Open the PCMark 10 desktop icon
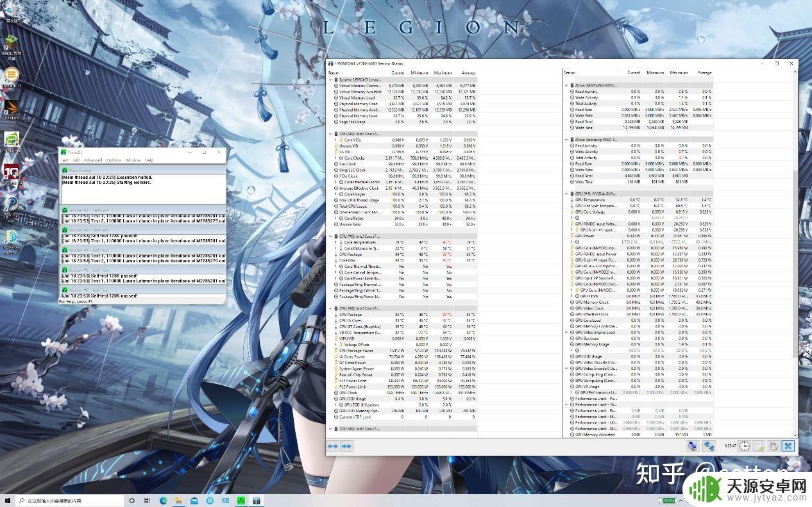Viewport: 812px width, 507px height. tap(12, 174)
